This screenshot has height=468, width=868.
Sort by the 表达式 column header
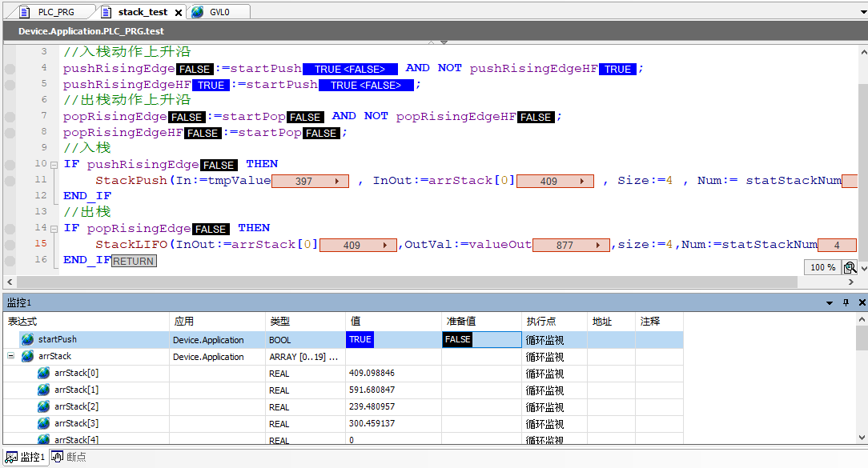86,322
